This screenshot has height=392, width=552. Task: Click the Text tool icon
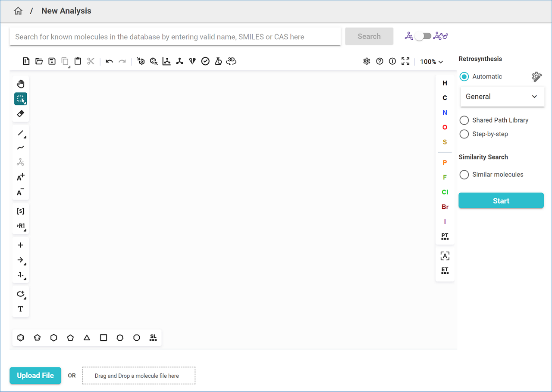[x=21, y=309]
